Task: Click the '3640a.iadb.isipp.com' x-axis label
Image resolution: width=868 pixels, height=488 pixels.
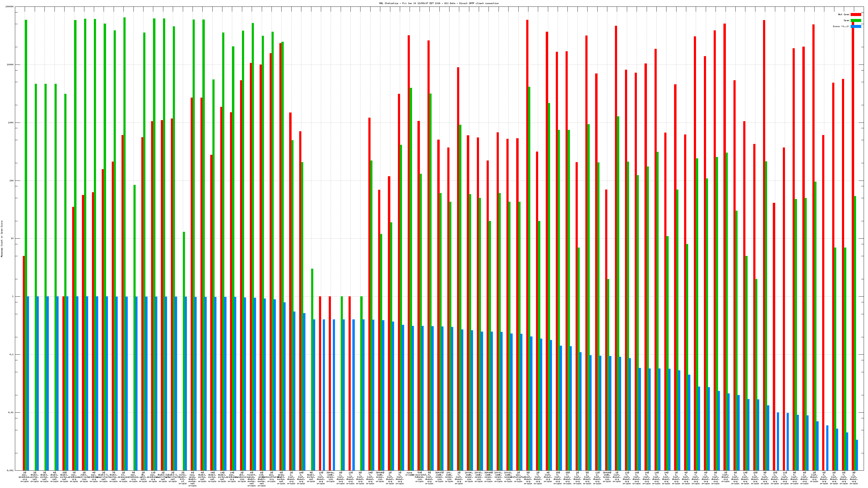Action: [331, 477]
